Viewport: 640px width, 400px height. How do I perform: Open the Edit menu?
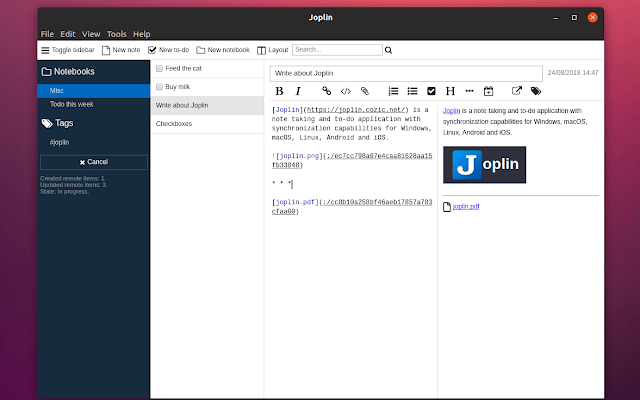pos(68,34)
